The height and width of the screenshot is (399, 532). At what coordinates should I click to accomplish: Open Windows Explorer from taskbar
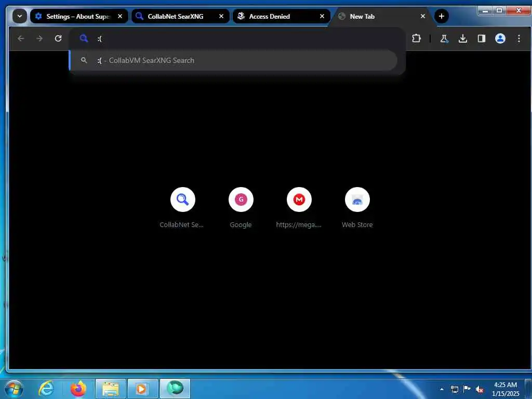pos(111,389)
